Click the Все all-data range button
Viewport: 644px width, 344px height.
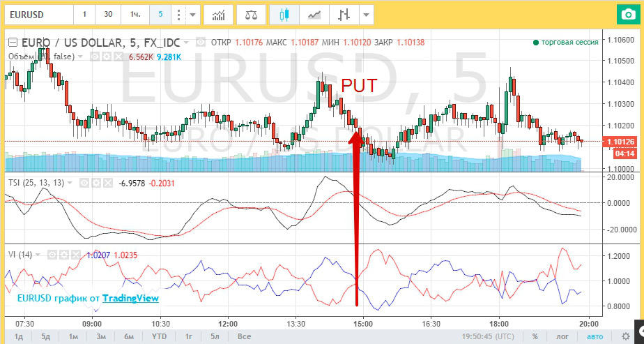244,336
